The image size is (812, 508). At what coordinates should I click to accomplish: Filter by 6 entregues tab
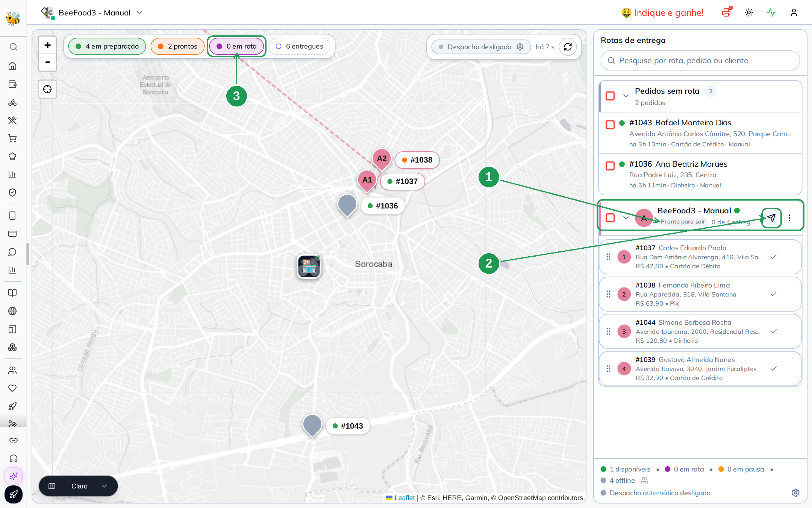tap(299, 46)
